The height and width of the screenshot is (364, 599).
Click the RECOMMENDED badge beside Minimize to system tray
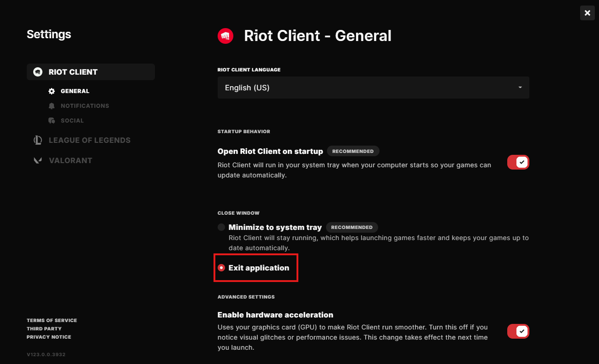tap(352, 227)
